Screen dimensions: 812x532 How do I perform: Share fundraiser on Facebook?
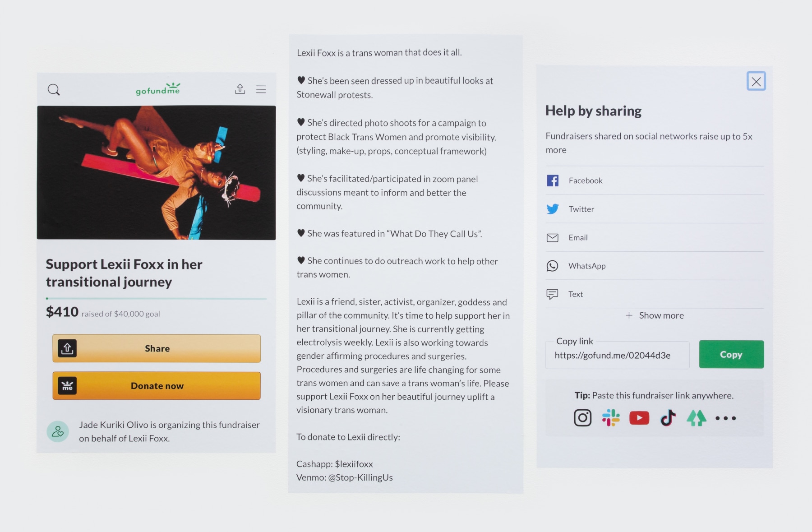[x=655, y=180]
